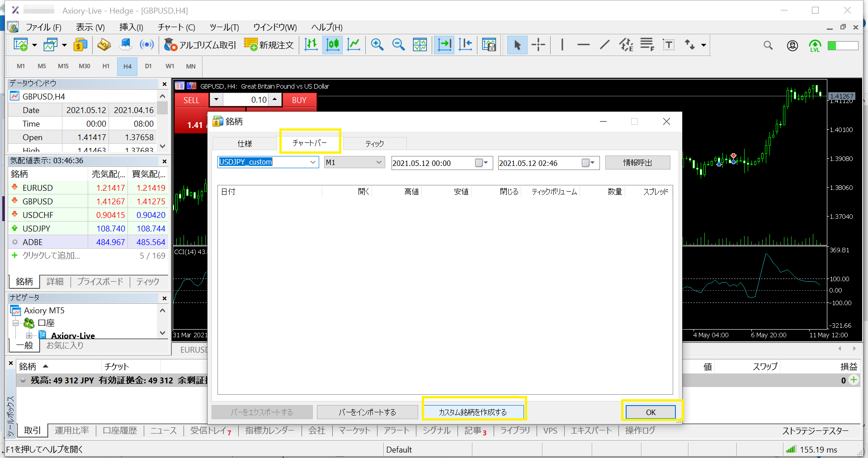The height and width of the screenshot is (458, 868).
Task: Toggle chart auto-scroll icon
Action: click(444, 45)
